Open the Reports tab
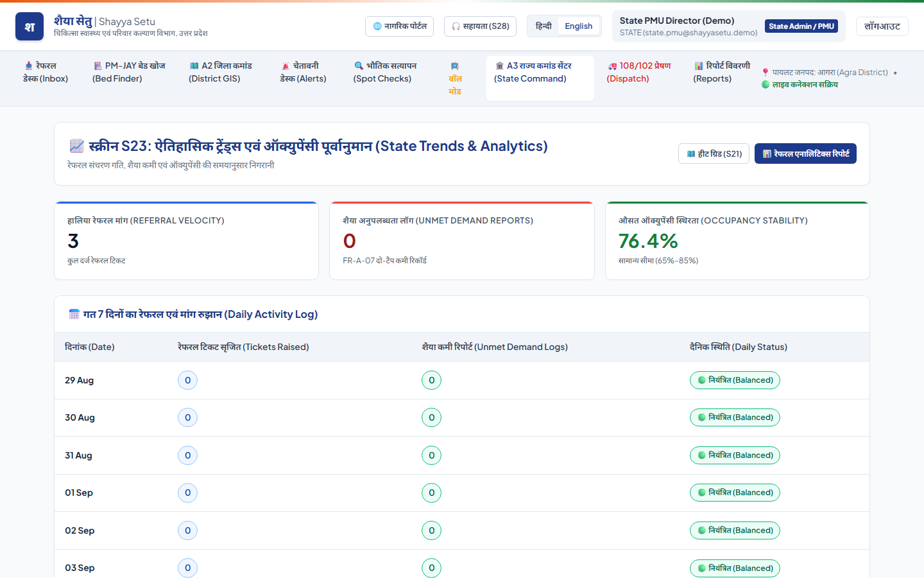 point(721,72)
